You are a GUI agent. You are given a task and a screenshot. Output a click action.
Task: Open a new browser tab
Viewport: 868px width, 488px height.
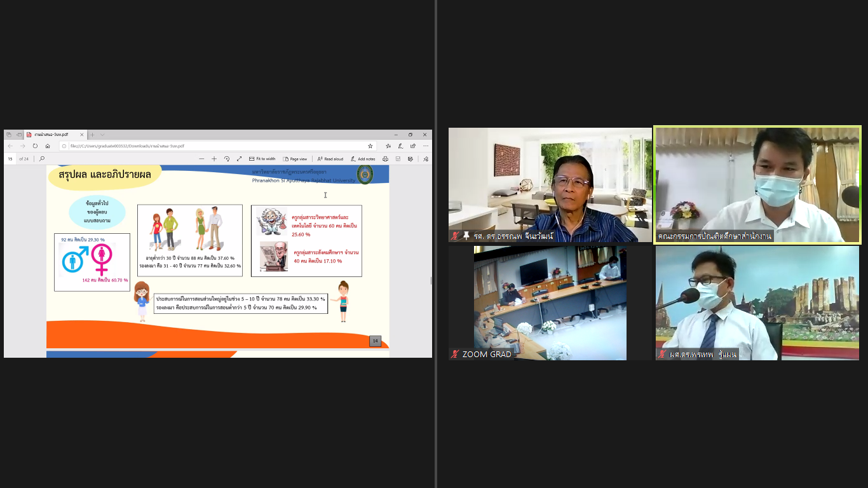coord(93,135)
